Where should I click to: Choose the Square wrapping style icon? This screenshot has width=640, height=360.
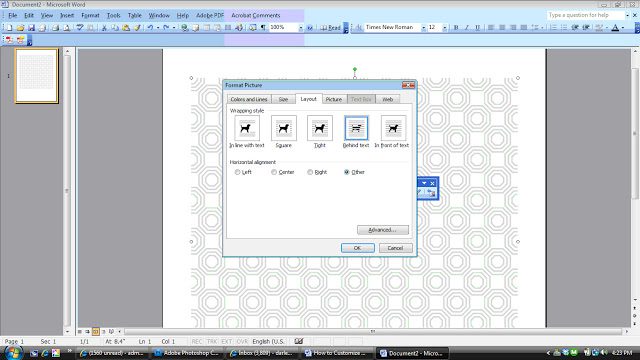click(x=284, y=128)
